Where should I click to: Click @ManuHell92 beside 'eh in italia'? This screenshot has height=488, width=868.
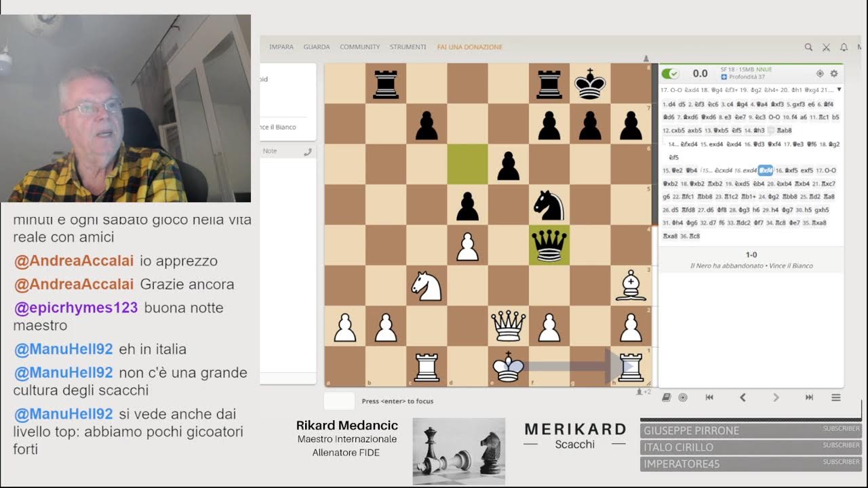(63, 349)
